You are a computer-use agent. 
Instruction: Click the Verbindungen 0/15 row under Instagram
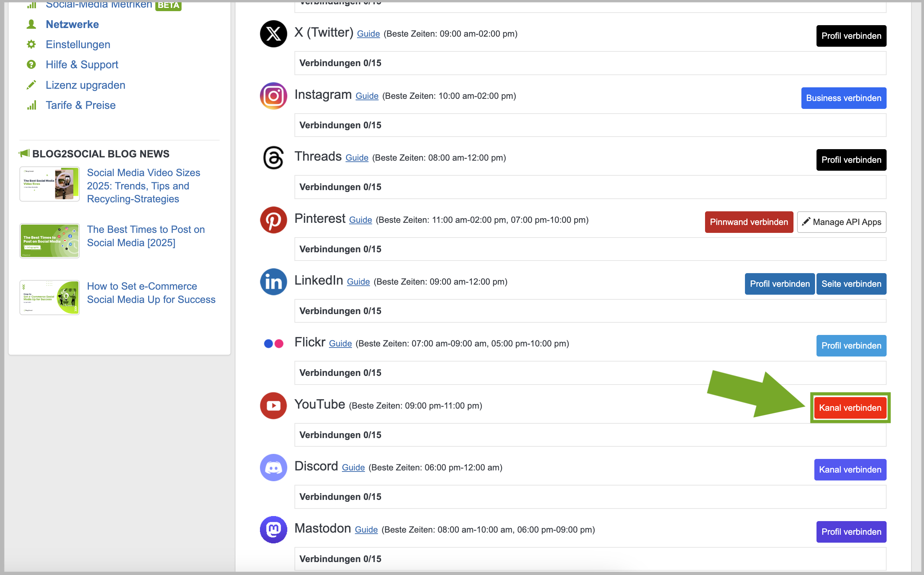coord(590,125)
